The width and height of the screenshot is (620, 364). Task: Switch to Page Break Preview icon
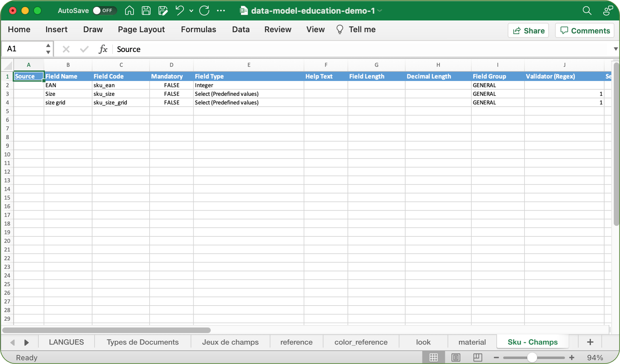[477, 358]
